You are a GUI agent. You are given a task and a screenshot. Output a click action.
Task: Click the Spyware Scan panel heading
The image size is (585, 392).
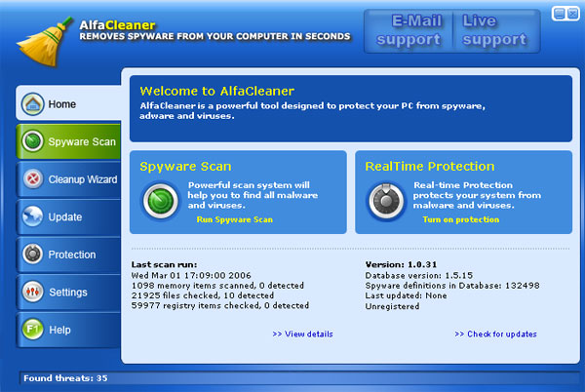click(185, 167)
